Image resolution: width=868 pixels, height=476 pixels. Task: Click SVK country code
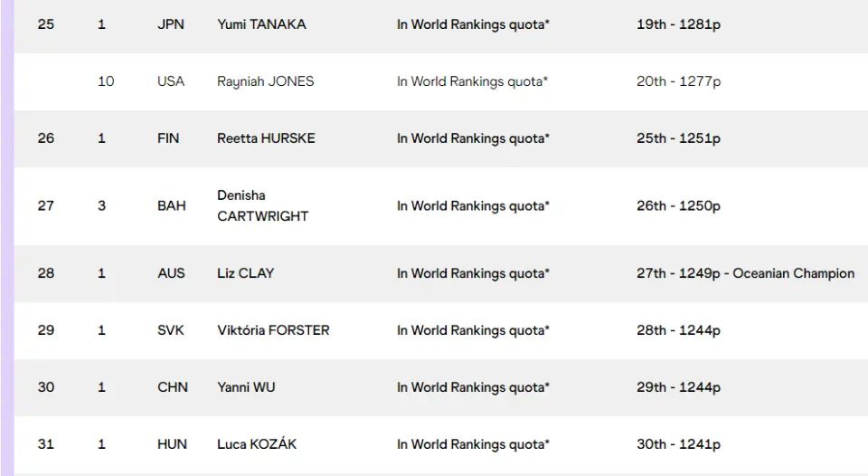click(171, 330)
